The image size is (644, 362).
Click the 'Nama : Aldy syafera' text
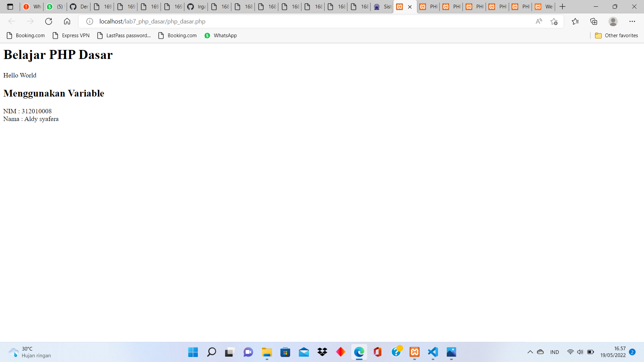click(31, 119)
